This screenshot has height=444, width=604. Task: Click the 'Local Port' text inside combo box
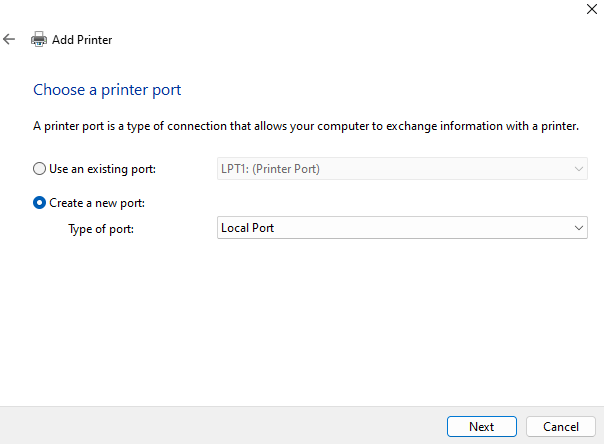pyautogui.click(x=247, y=228)
